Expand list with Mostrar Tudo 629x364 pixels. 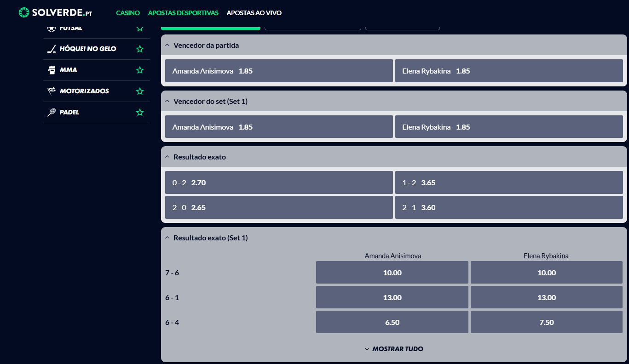[394, 349]
